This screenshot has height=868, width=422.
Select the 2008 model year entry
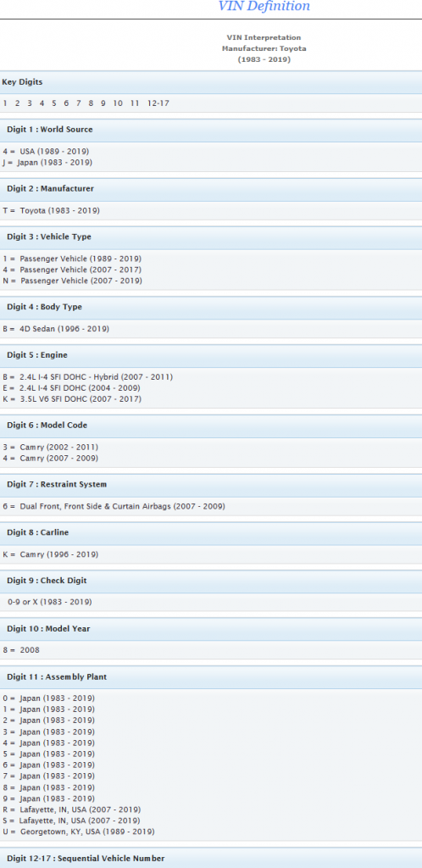pos(21,650)
